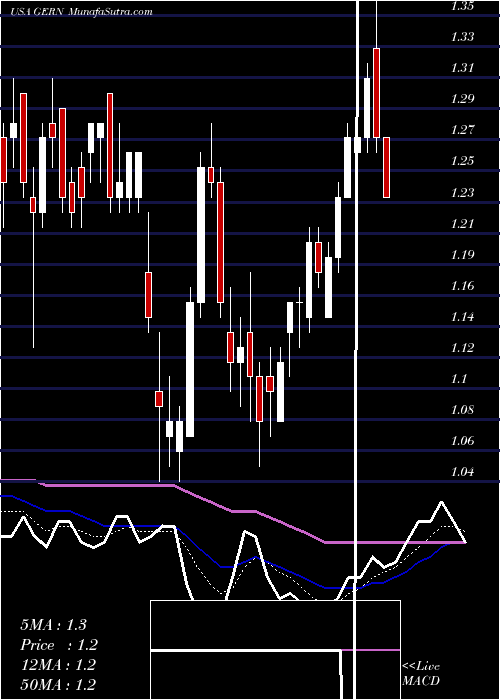Click the 50MA : 1.2 readout
Screen dimensions: 500x700
point(58,684)
